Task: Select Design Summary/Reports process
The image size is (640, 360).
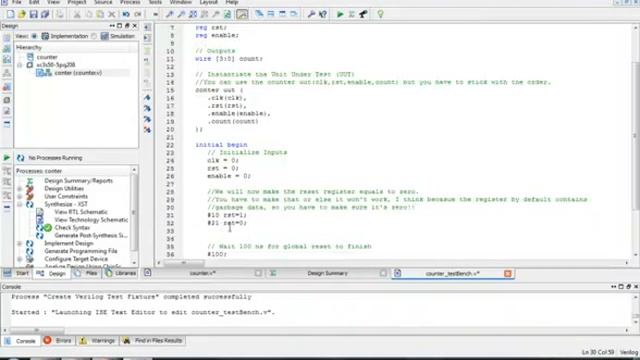Action: (78, 181)
